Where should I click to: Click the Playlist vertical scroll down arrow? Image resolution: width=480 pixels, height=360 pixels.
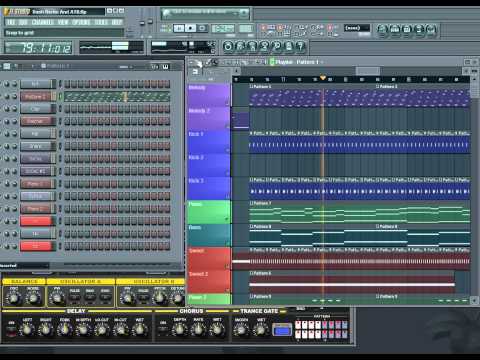point(474,300)
